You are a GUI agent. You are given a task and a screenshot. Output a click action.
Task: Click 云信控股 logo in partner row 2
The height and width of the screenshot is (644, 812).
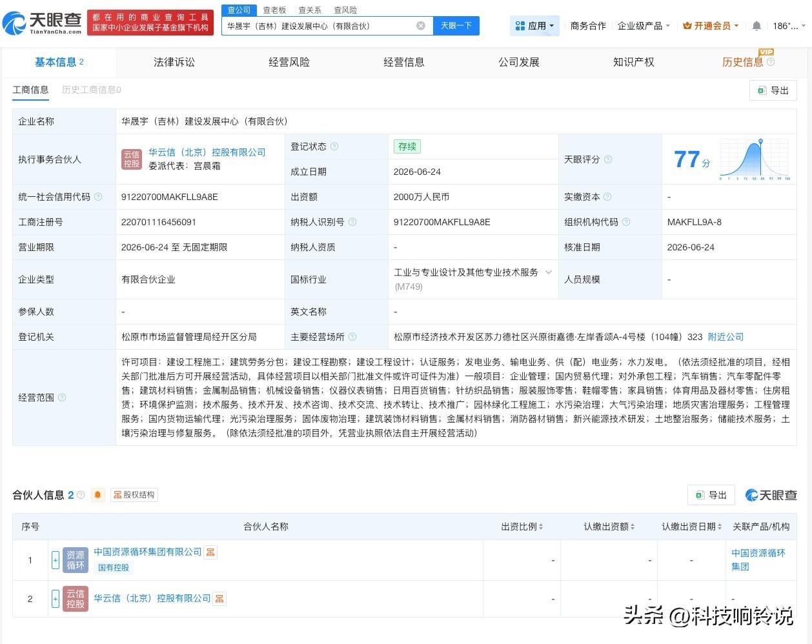76,599
